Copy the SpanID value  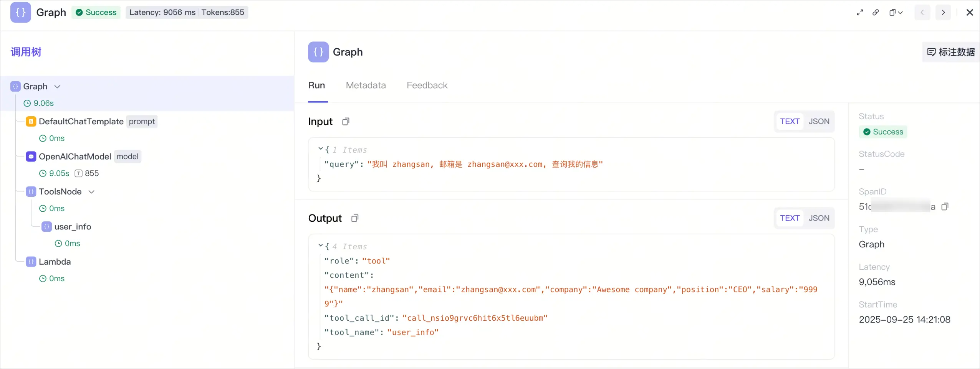point(945,207)
